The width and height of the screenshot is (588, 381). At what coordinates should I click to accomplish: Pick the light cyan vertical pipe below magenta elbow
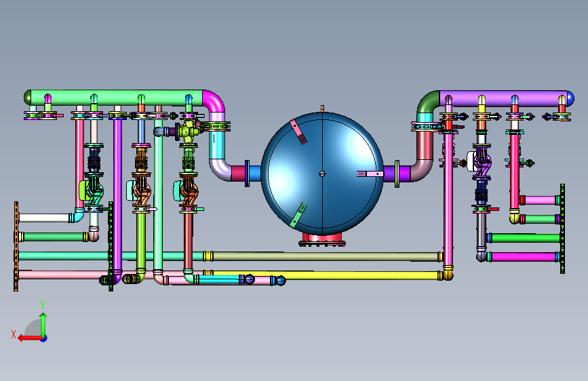point(217,144)
